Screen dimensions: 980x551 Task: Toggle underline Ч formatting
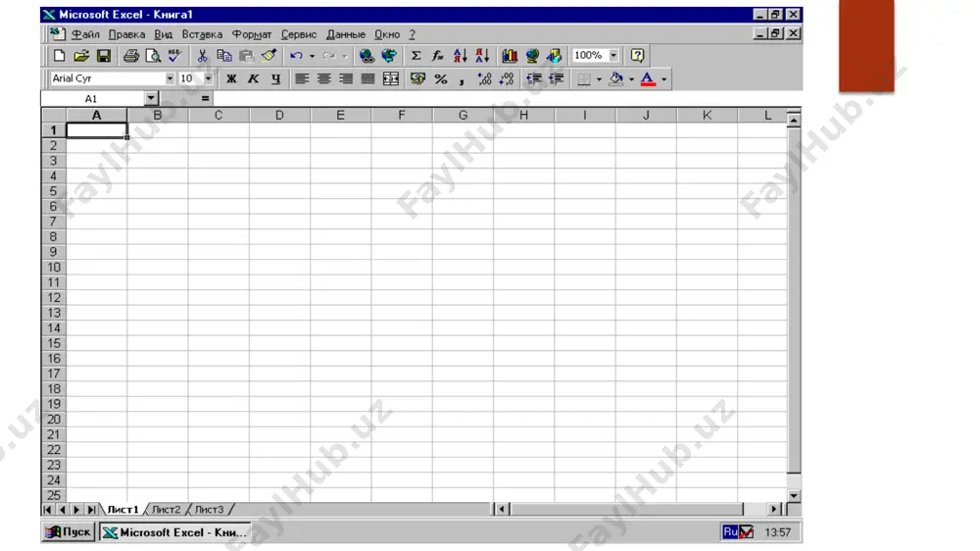(275, 78)
